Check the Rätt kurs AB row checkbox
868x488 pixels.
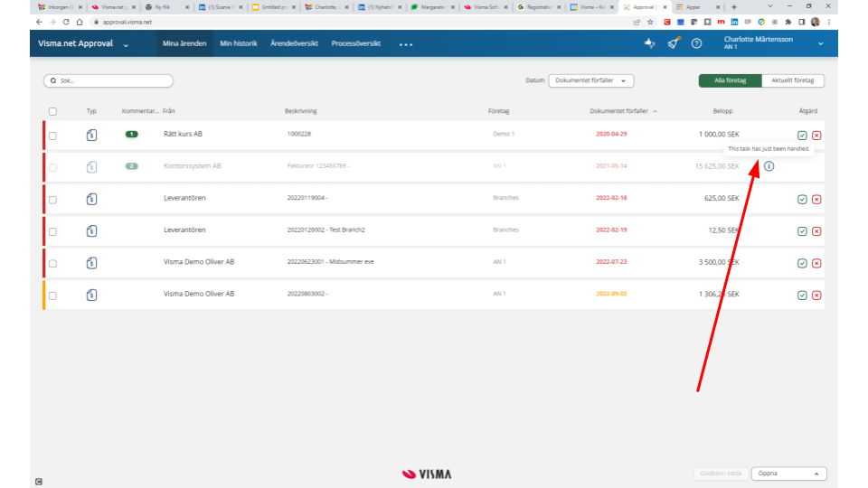(x=52, y=136)
